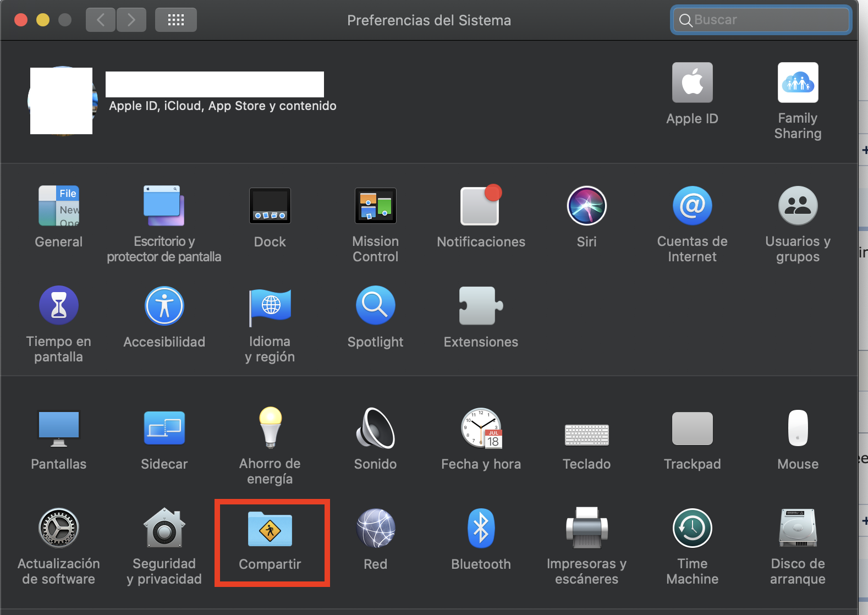Open Impresoras y escáneres pane
868x615 pixels.
[x=587, y=528]
